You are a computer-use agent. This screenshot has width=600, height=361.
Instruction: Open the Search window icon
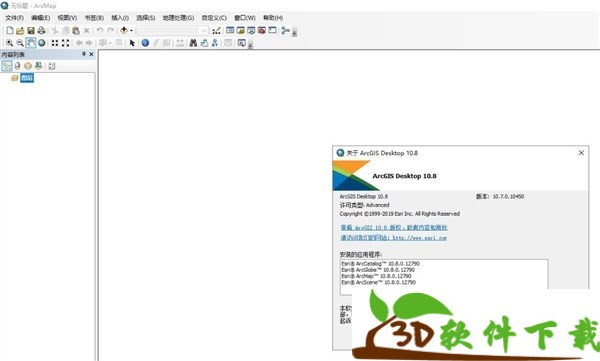tap(251, 31)
